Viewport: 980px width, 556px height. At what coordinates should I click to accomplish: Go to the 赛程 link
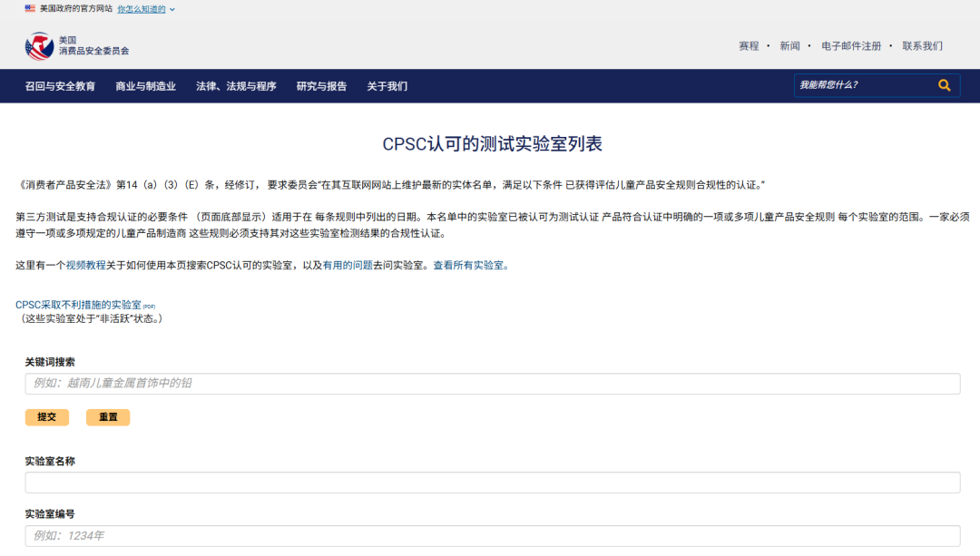[x=749, y=45]
